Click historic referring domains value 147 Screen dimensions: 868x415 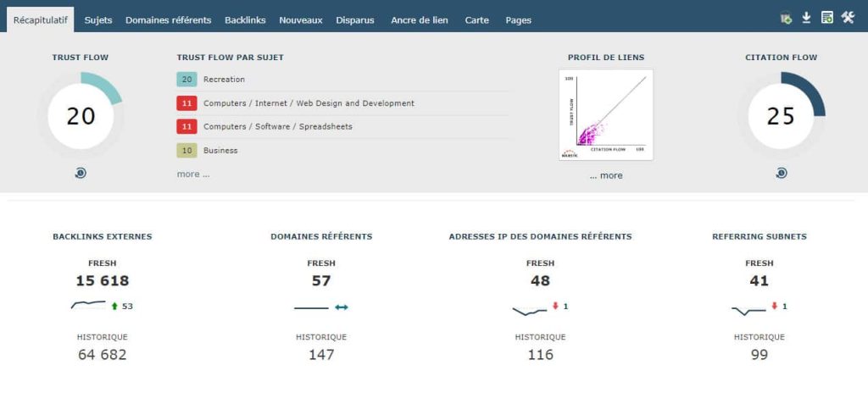coord(321,355)
